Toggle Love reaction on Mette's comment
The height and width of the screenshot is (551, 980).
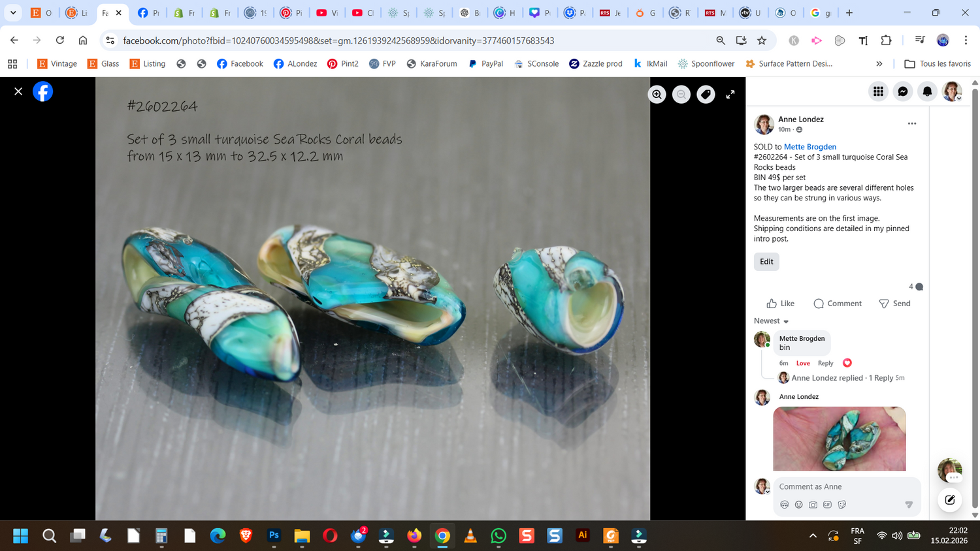coord(803,364)
